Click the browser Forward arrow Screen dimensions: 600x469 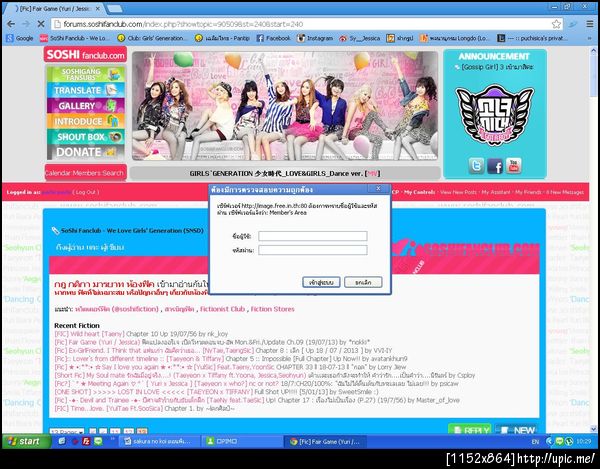pos(26,24)
